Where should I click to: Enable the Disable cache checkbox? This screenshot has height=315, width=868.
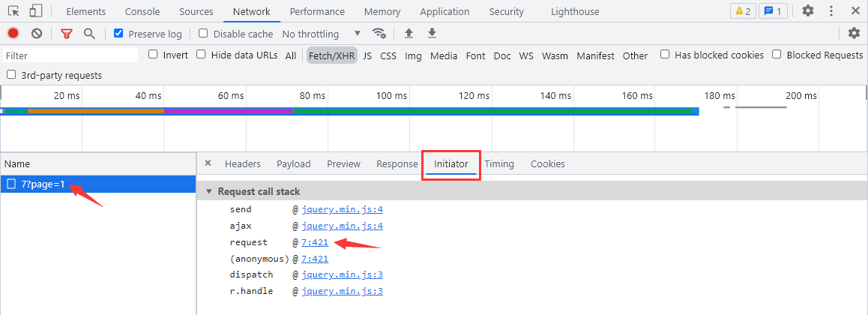[x=203, y=34]
